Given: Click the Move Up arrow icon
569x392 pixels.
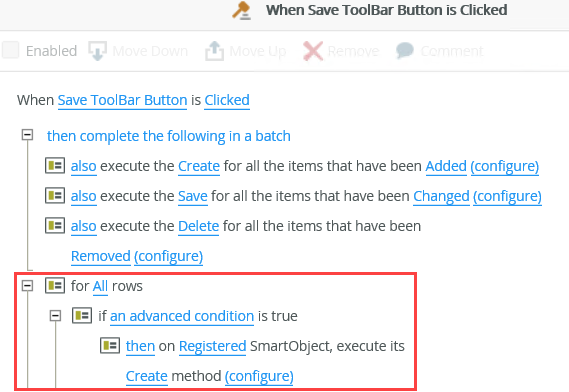Looking at the screenshot, I should 214,51.
